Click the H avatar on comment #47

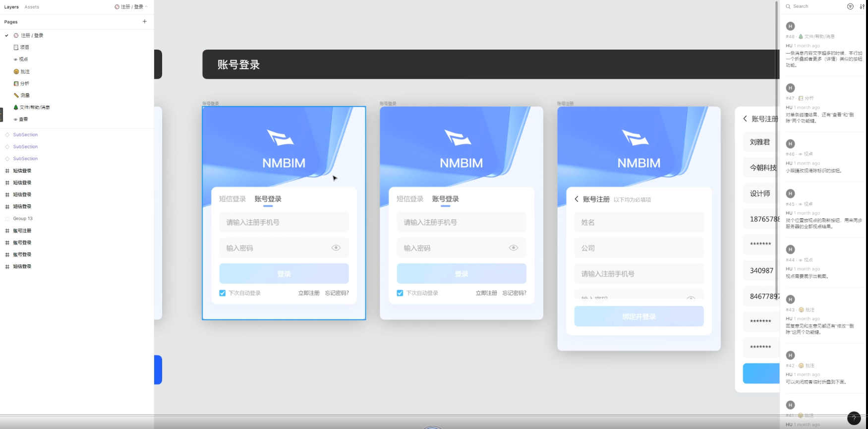coord(791,88)
